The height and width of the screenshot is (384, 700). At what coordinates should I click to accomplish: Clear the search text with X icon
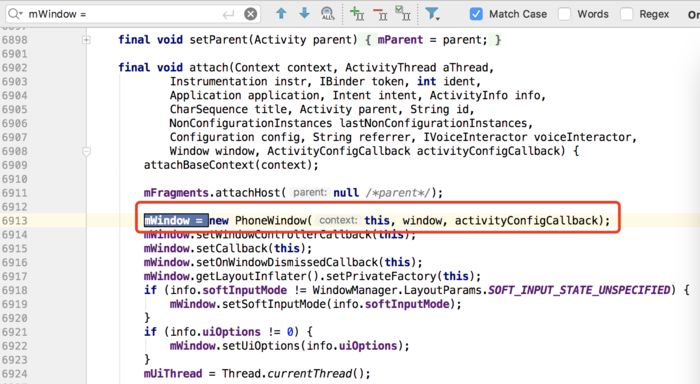(251, 14)
